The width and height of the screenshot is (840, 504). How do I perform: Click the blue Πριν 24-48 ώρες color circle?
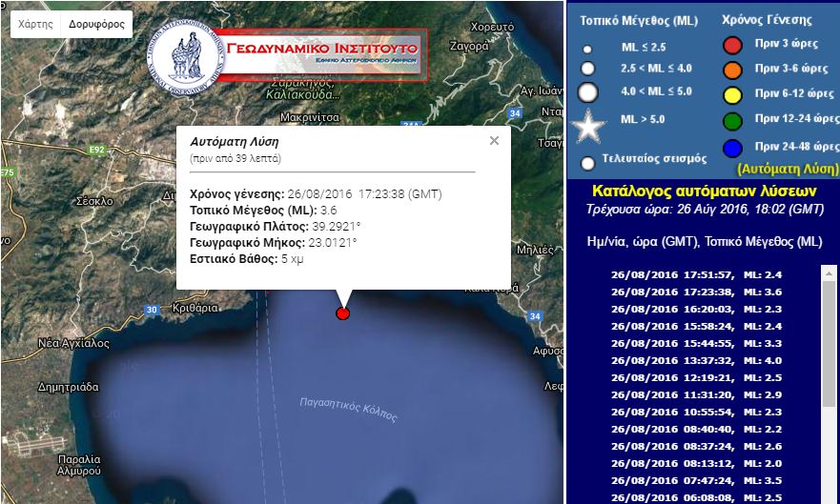click(732, 148)
